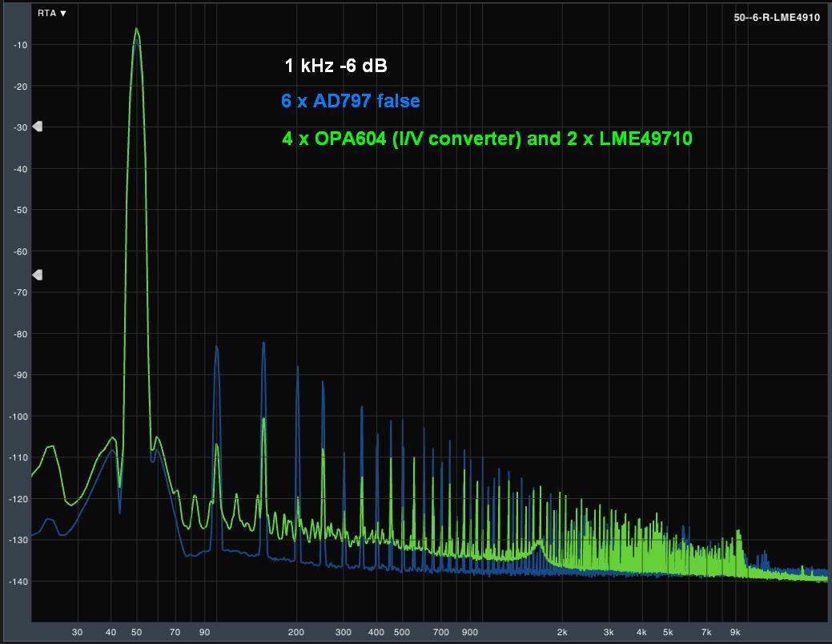Select the upper level marker near -30
This screenshot has height=644, width=832.
coord(37,127)
